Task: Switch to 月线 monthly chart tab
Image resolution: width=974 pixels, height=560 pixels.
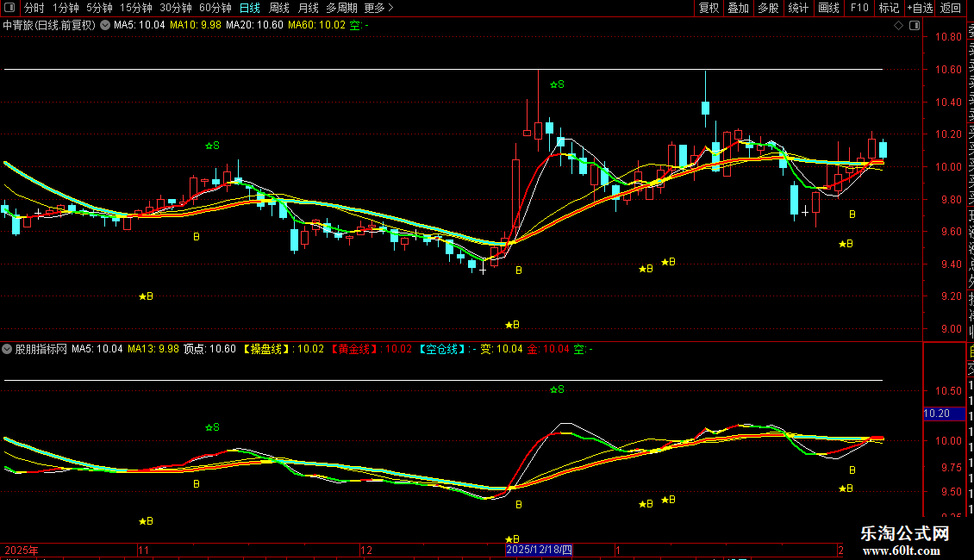Action: click(x=308, y=8)
